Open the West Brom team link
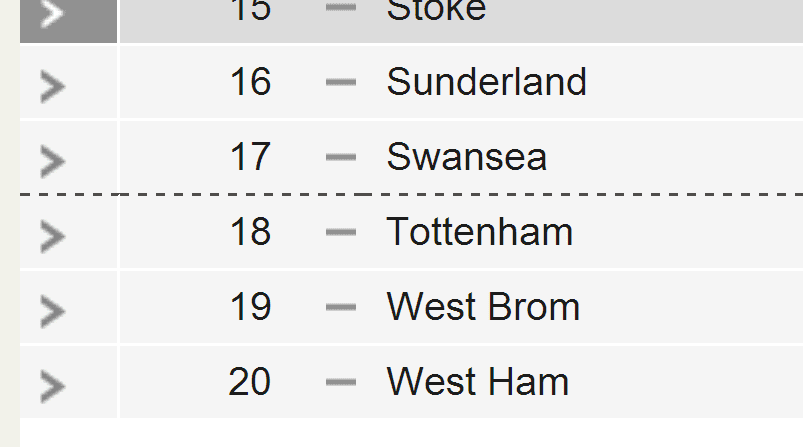Screen dimensions: 803x447 [483, 307]
